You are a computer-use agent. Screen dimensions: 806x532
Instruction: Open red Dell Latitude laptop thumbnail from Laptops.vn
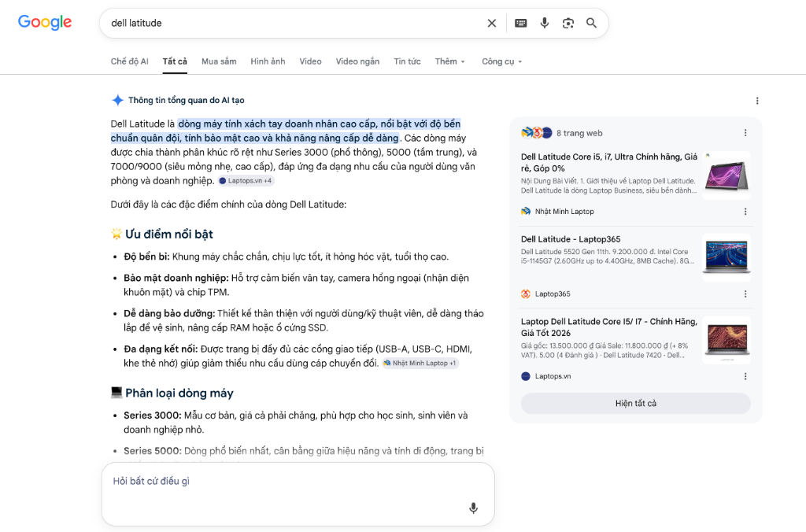click(x=727, y=340)
